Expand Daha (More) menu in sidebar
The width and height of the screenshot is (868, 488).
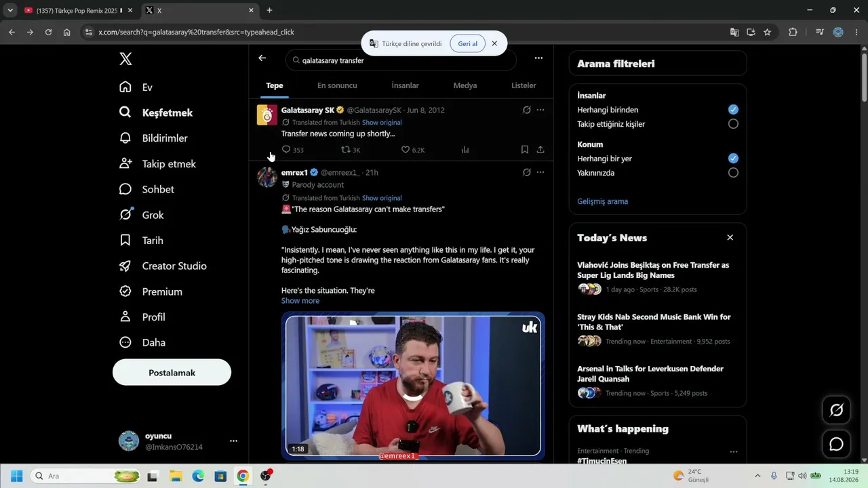tap(142, 343)
